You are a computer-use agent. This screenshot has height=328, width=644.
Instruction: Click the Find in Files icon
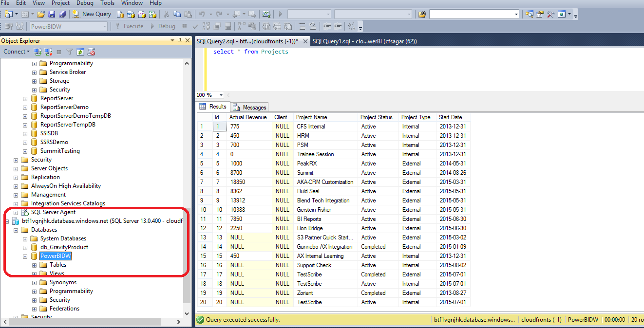422,14
